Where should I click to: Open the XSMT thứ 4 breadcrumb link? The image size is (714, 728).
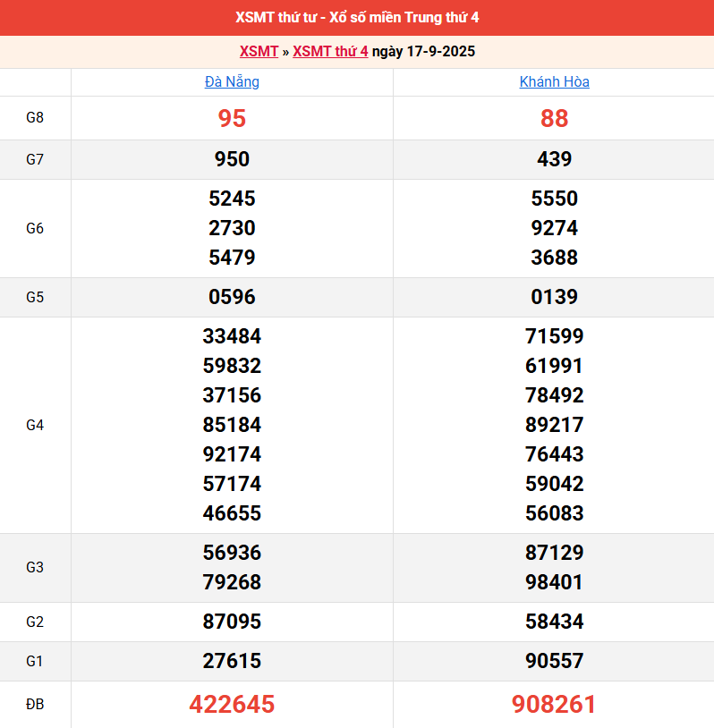click(x=330, y=52)
